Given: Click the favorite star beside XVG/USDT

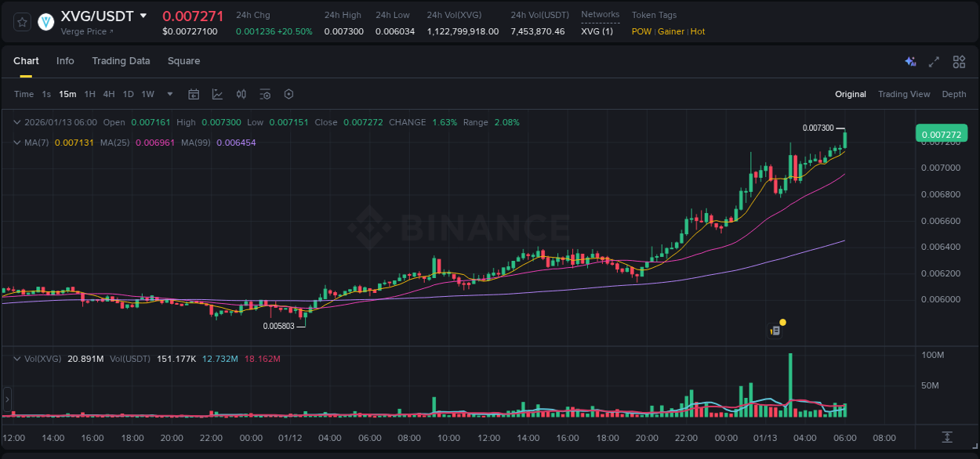Looking at the screenshot, I should [22, 23].
